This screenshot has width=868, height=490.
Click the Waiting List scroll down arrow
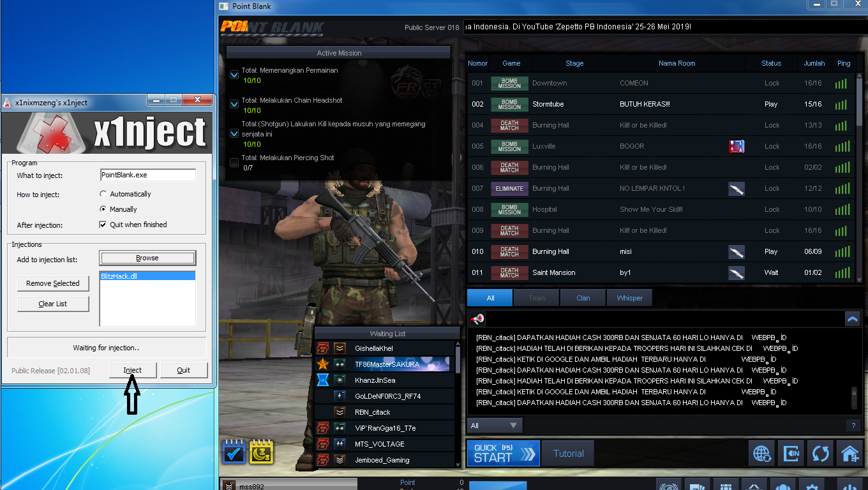click(x=457, y=464)
